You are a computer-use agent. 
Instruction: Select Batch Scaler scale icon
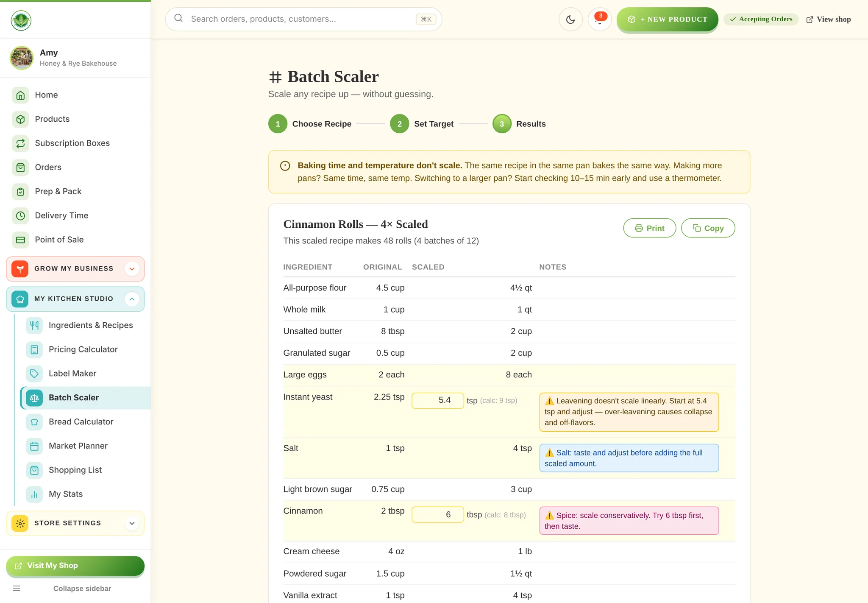[34, 398]
